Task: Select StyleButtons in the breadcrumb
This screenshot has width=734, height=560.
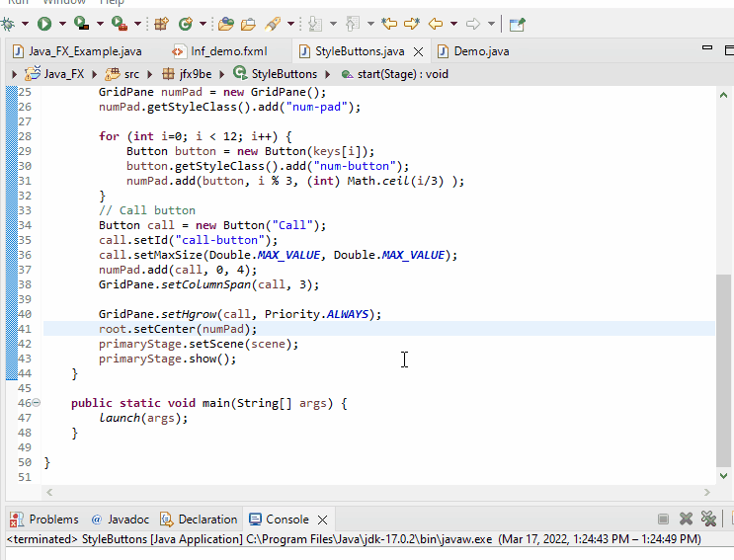Action: coord(284,74)
